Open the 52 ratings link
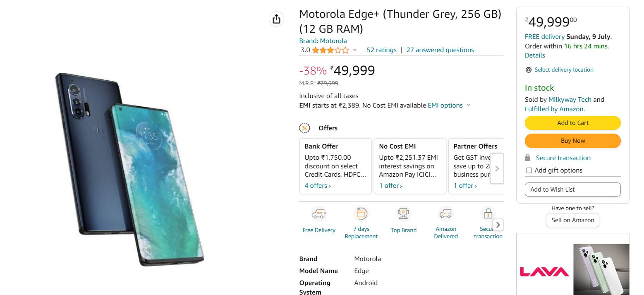Viewport: 644px width, 295px height. (381, 50)
